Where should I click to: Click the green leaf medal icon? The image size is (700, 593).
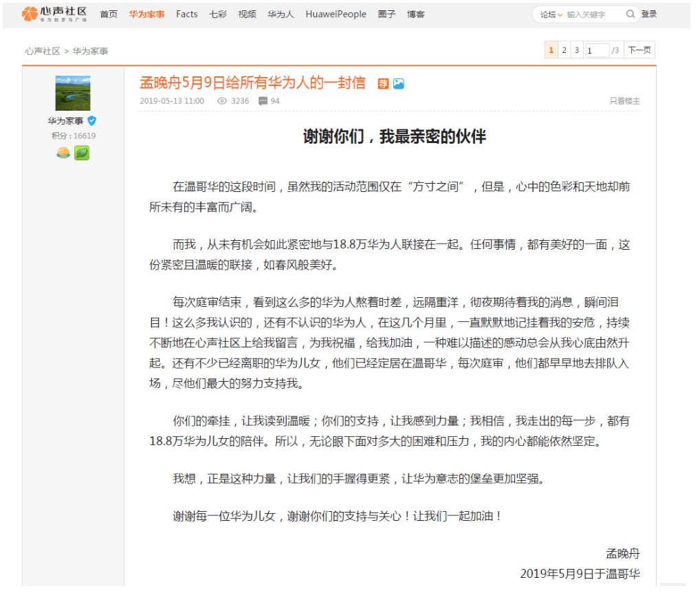(x=82, y=153)
